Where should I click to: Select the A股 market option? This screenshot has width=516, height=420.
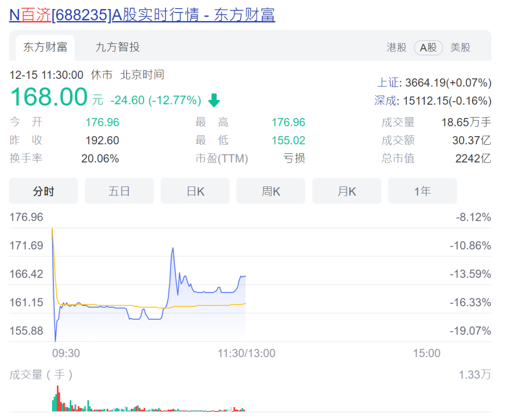pyautogui.click(x=428, y=48)
